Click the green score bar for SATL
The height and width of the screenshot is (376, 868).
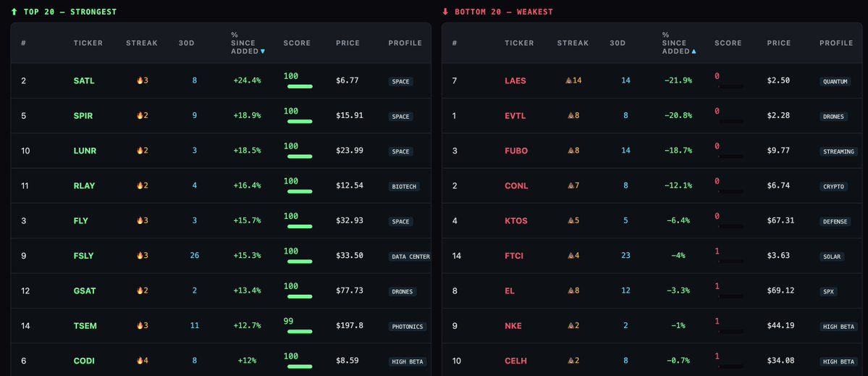tap(300, 86)
